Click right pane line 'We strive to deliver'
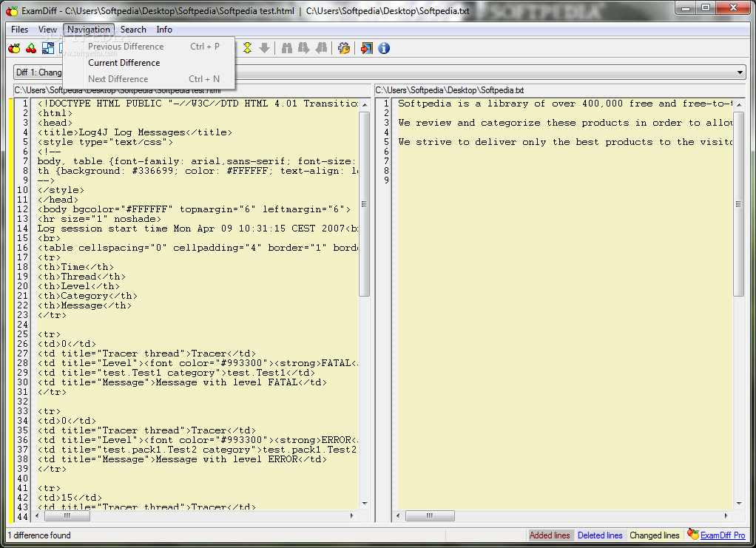 565,142
